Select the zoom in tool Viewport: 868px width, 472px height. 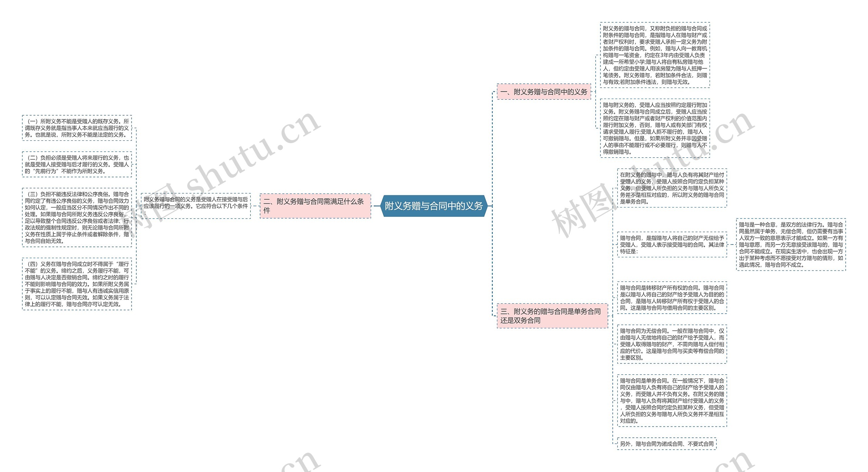434,236
